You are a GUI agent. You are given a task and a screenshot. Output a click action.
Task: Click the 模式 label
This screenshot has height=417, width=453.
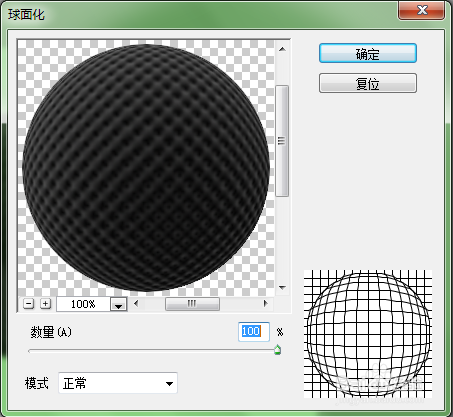coord(37,383)
